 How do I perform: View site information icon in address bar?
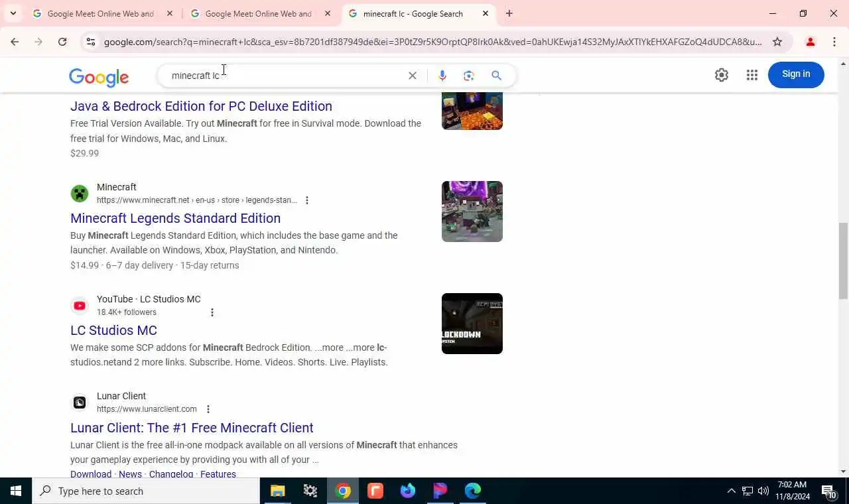[91, 42]
